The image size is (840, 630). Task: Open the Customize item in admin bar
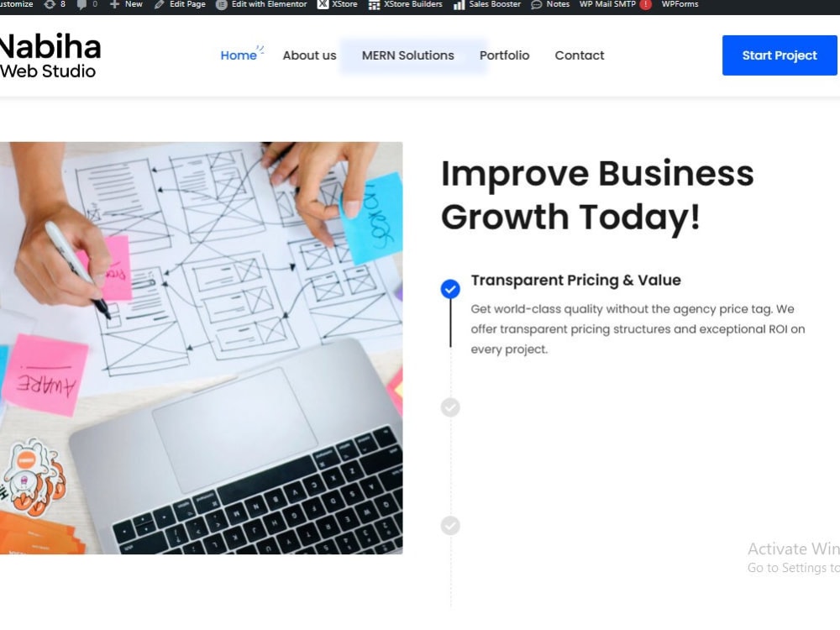click(16, 4)
